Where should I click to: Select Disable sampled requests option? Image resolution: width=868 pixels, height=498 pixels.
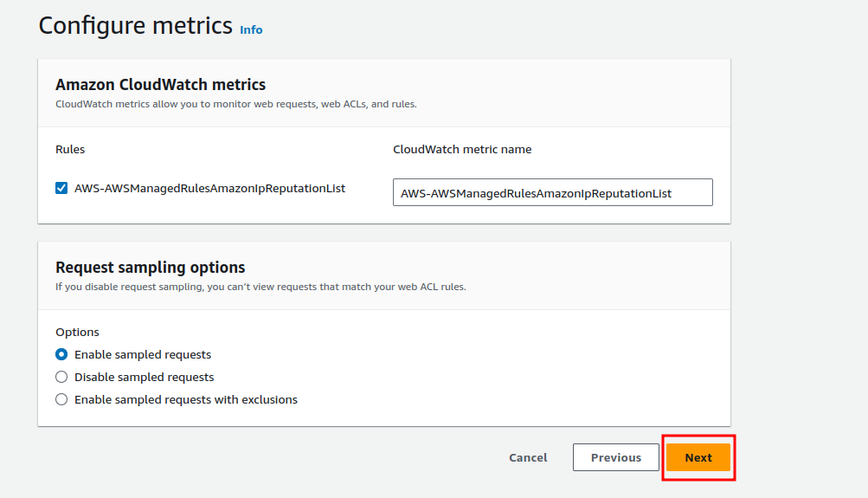(x=61, y=378)
